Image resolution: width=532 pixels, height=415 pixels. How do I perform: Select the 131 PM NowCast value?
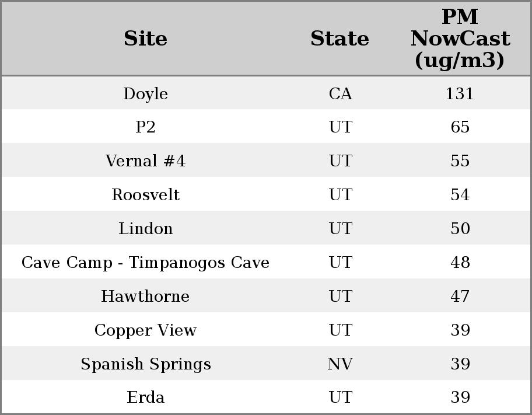tap(460, 94)
